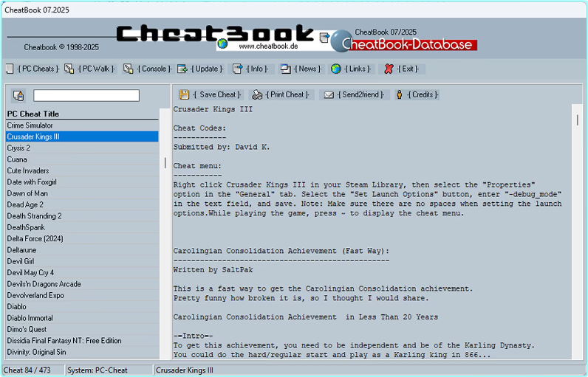Screen dimensions: 588x377
Task: Click the Info document icon
Action: pos(237,69)
